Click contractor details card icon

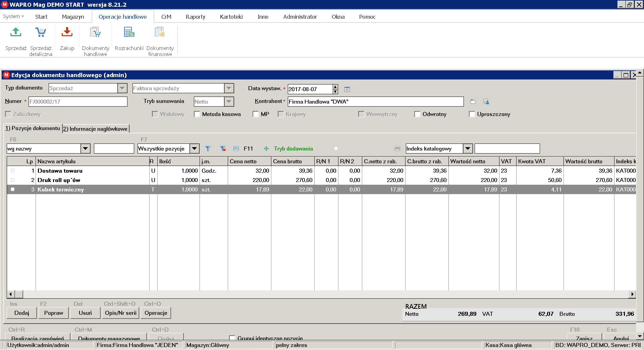tap(486, 102)
